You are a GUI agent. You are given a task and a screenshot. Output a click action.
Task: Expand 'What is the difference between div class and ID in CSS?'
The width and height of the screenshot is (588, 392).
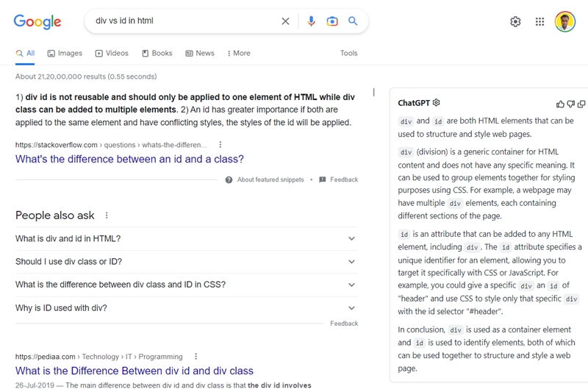coord(187,285)
